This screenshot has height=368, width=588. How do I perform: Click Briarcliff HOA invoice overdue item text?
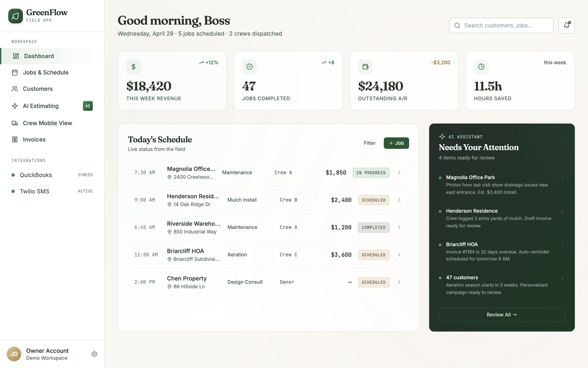click(498, 255)
